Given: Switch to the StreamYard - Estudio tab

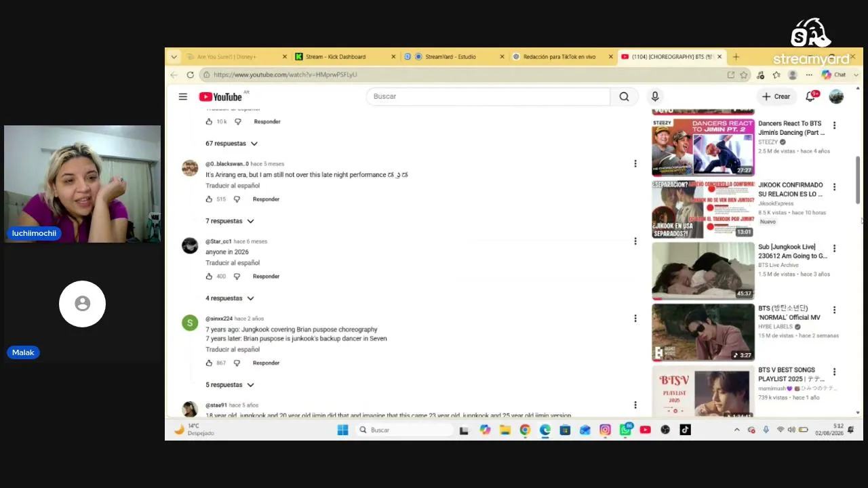Looking at the screenshot, I should [x=453, y=57].
